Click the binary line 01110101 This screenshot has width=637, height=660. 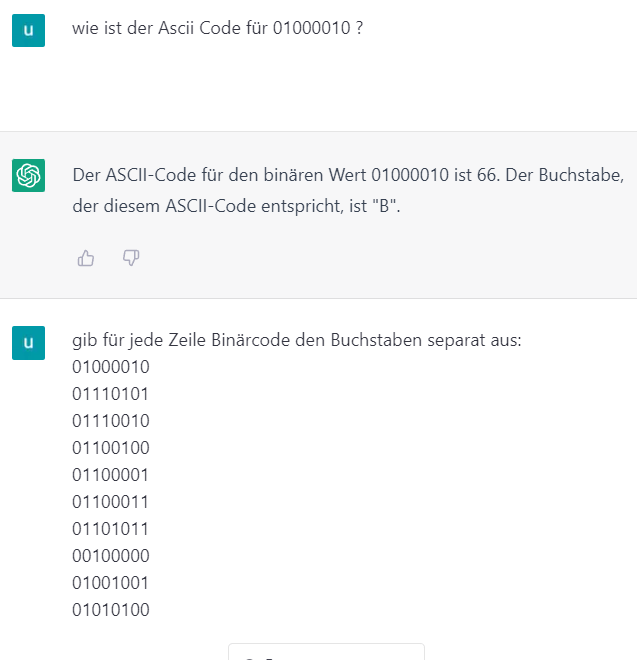(110, 394)
